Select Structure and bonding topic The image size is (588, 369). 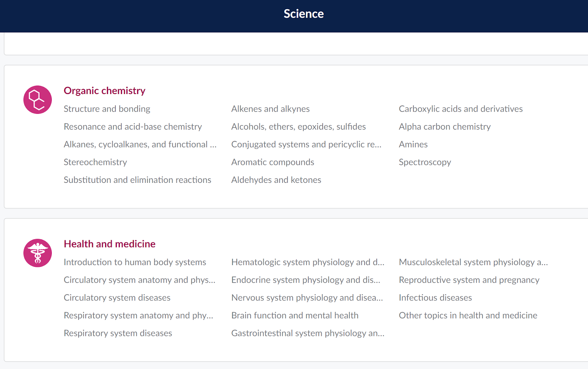click(x=107, y=109)
